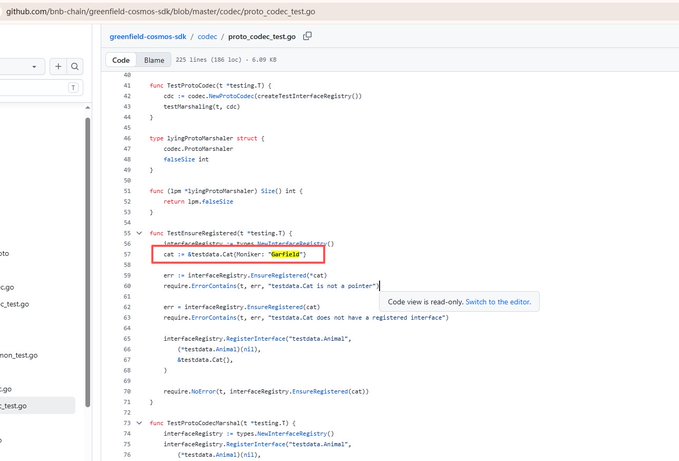The width and height of the screenshot is (679, 461).
Task: Click line number 41
Action: 127,85
